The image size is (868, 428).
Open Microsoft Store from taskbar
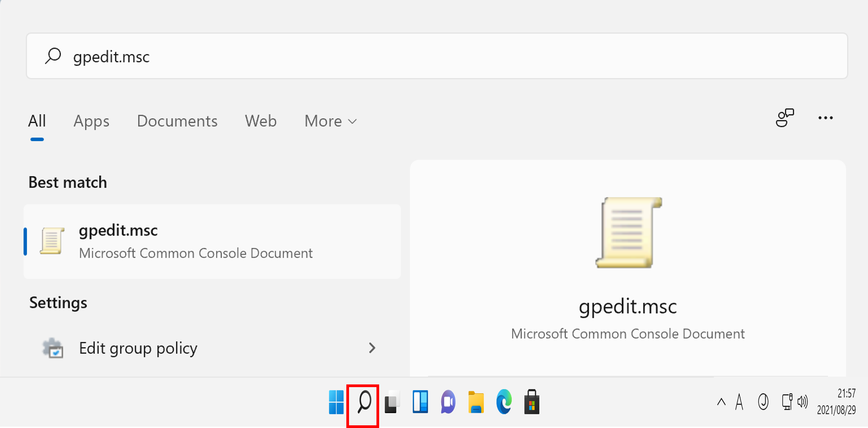(532, 402)
